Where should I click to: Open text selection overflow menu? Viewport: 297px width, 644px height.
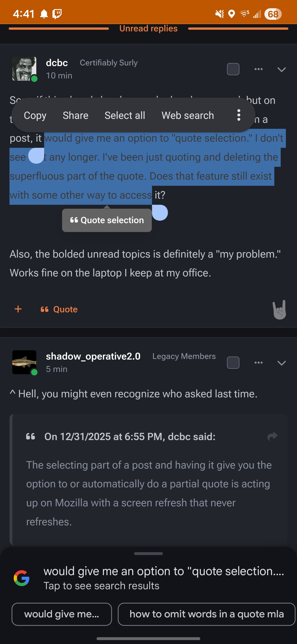[239, 115]
